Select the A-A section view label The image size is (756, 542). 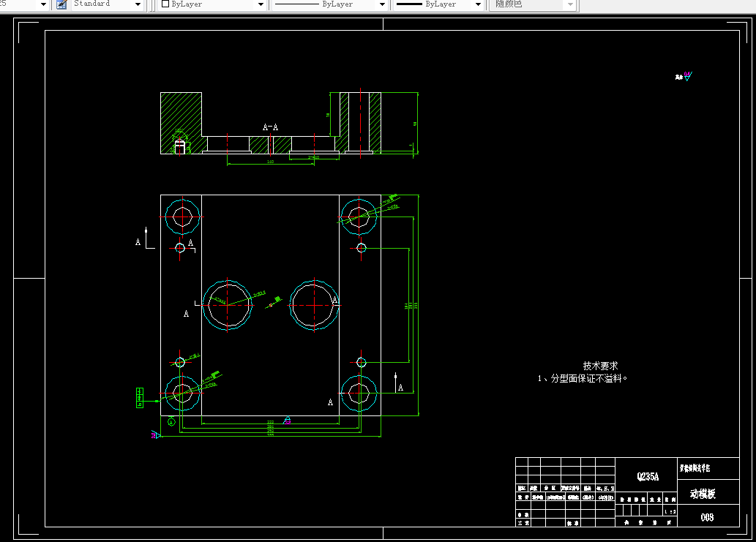(x=270, y=127)
